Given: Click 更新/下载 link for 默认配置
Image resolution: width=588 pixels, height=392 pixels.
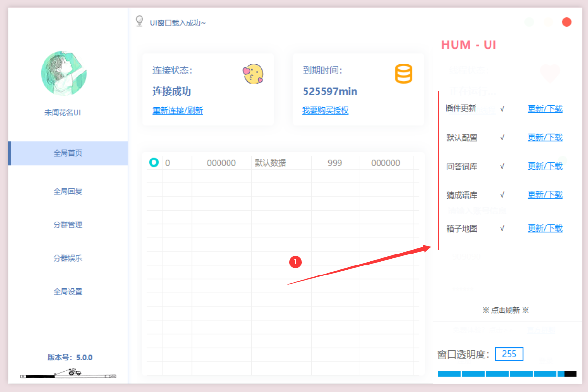Looking at the screenshot, I should pyautogui.click(x=545, y=138).
